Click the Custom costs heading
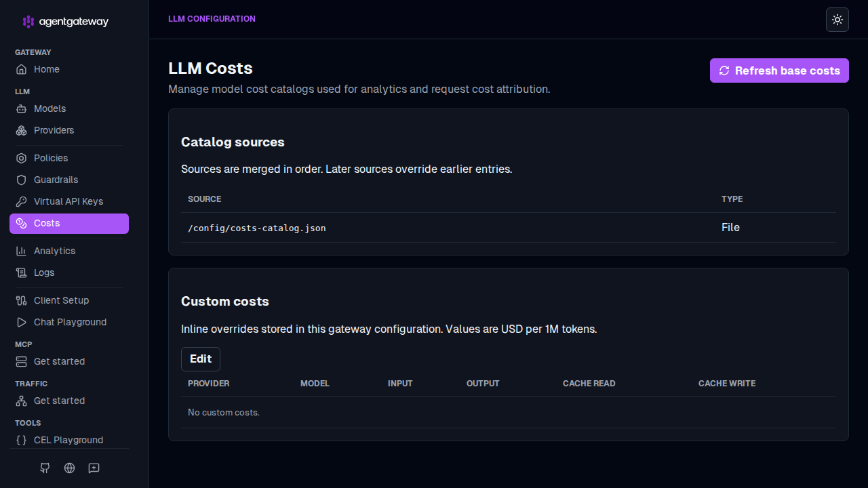 (225, 302)
